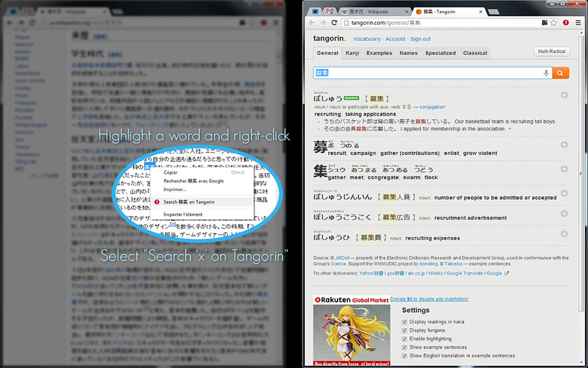Click the Sign out link

tap(420, 39)
